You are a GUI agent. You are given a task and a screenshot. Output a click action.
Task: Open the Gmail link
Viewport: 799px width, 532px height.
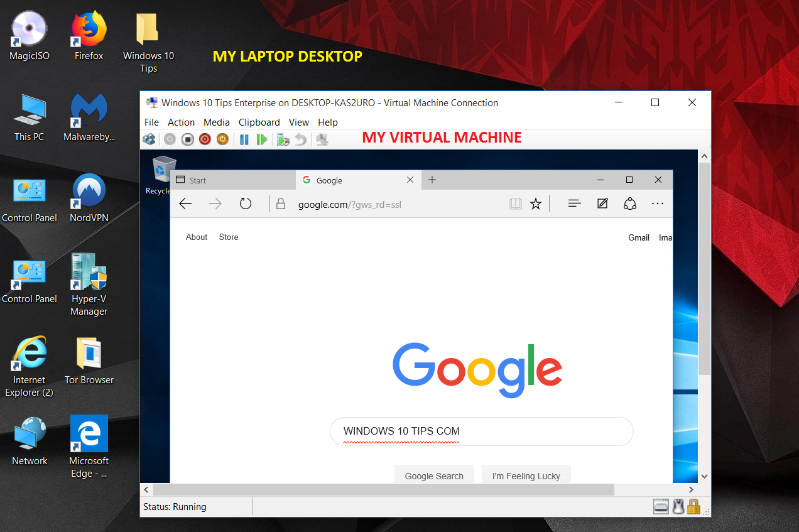639,237
